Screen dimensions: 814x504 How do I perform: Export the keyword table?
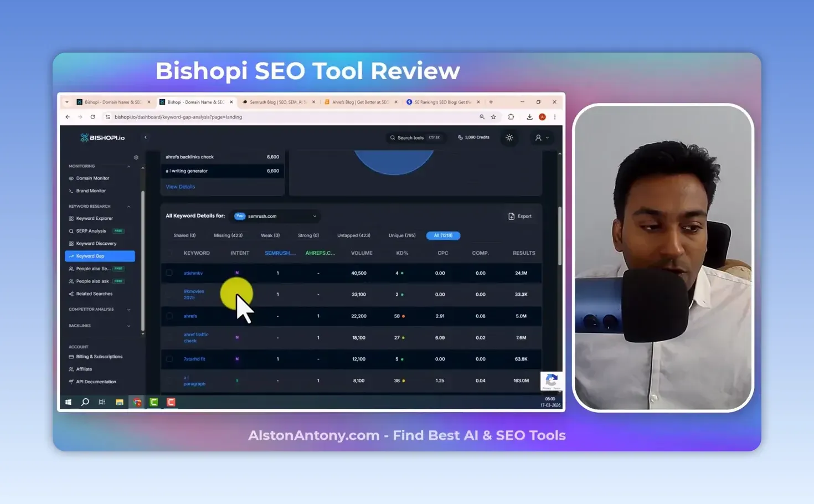[x=520, y=216]
